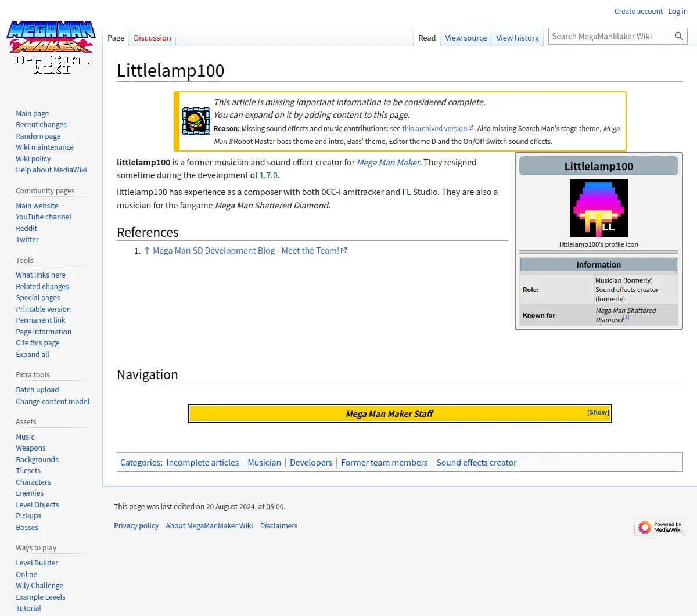This screenshot has width=697, height=616.
Task: Click the search magnifier icon
Action: pos(678,36)
